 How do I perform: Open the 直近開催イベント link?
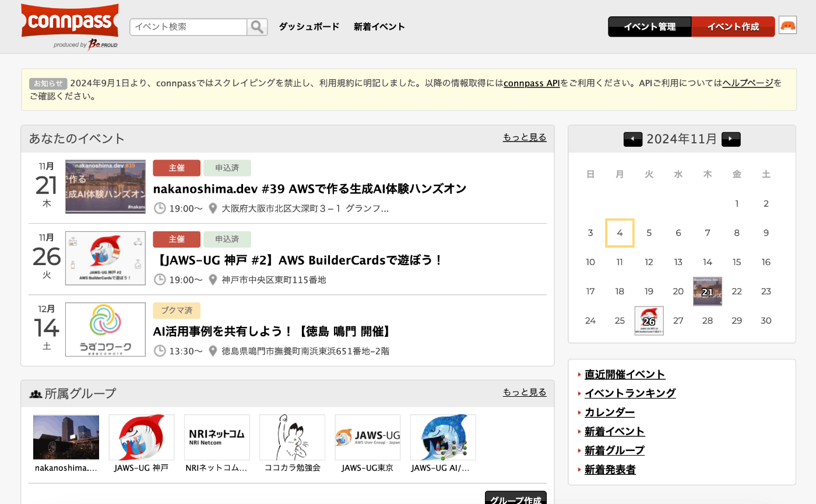click(625, 375)
